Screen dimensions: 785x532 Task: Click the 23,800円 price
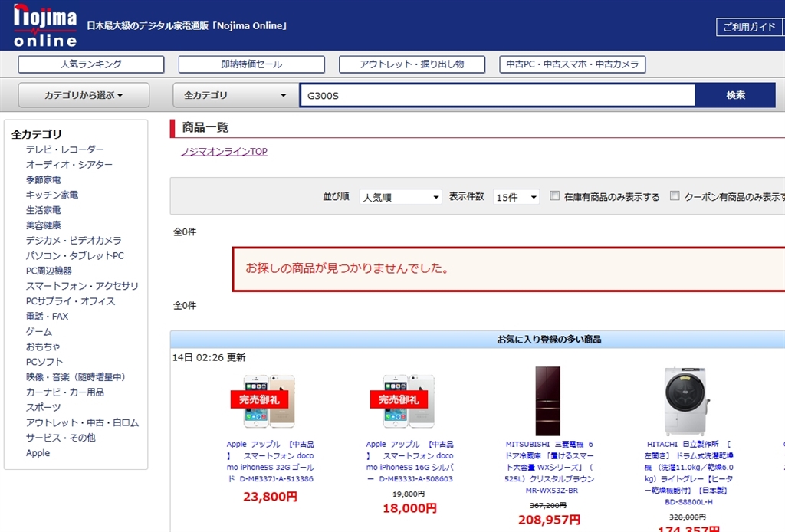click(271, 497)
